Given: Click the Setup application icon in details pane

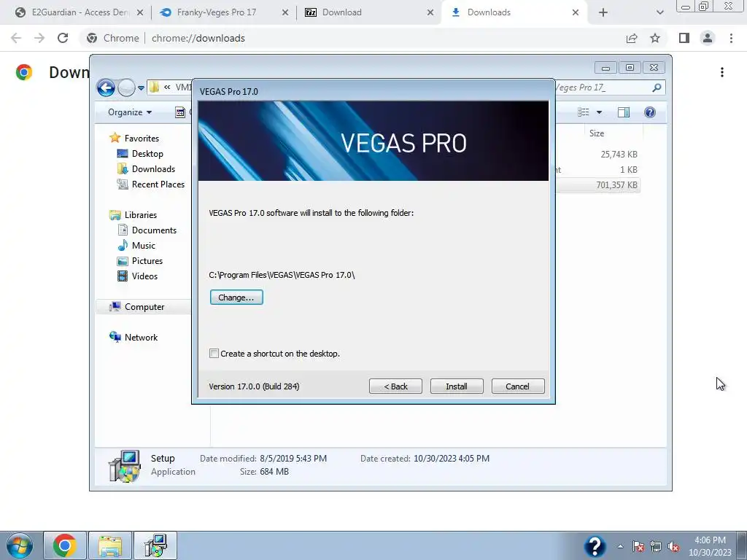Looking at the screenshot, I should 124,466.
